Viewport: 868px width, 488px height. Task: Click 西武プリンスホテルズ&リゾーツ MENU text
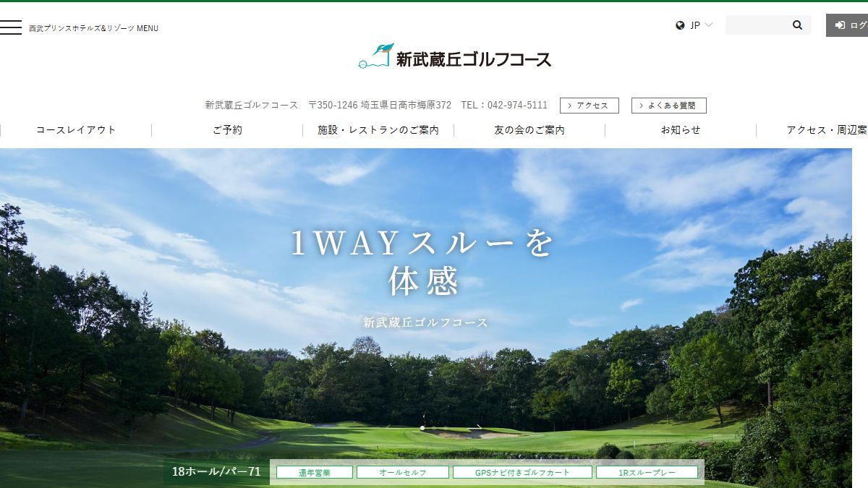pyautogui.click(x=93, y=28)
